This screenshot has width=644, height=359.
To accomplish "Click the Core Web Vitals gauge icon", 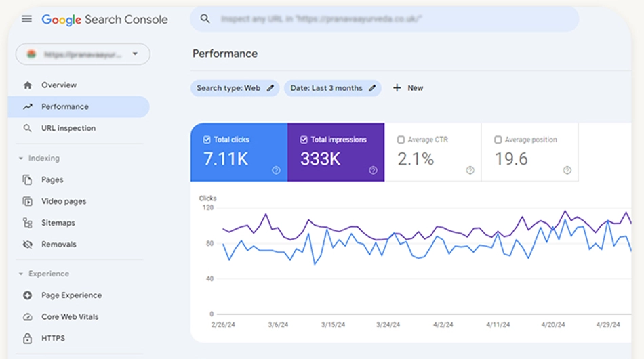I will pyautogui.click(x=28, y=317).
